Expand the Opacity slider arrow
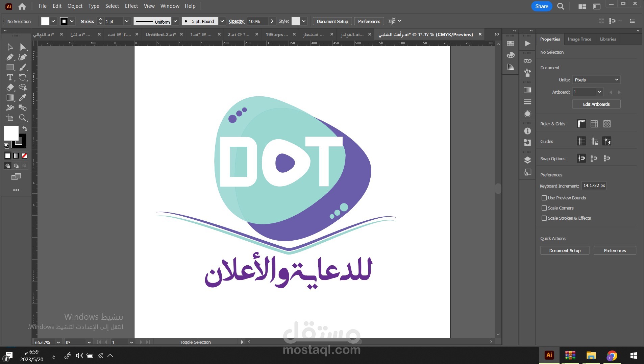Viewport: 644px width, 364px height. 272,21
